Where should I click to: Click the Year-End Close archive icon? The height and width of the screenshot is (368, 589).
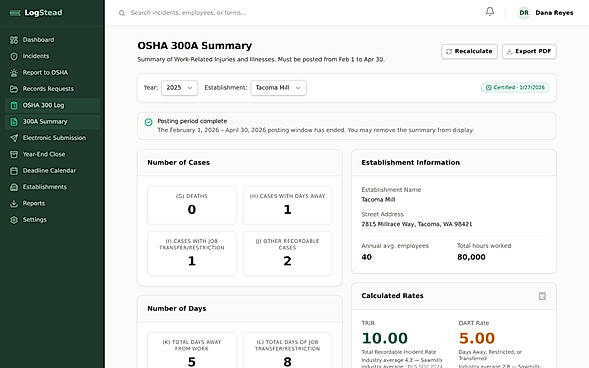[14, 154]
